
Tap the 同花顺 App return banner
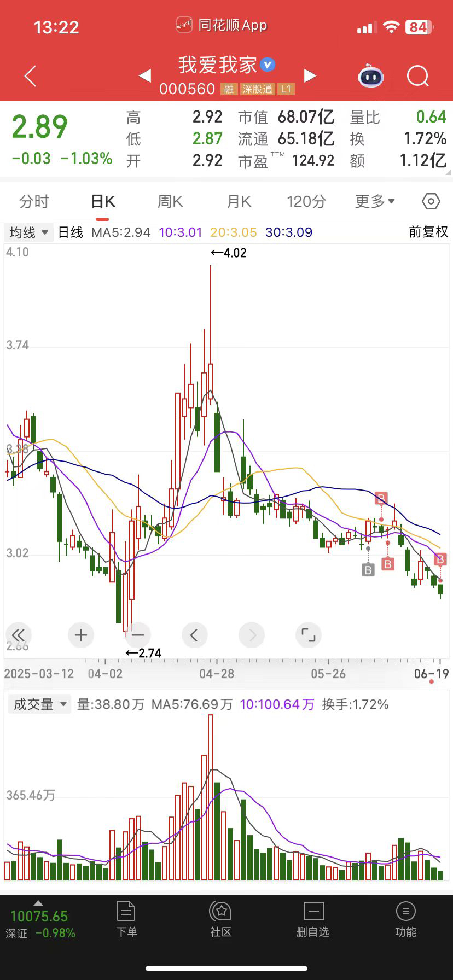click(x=222, y=25)
